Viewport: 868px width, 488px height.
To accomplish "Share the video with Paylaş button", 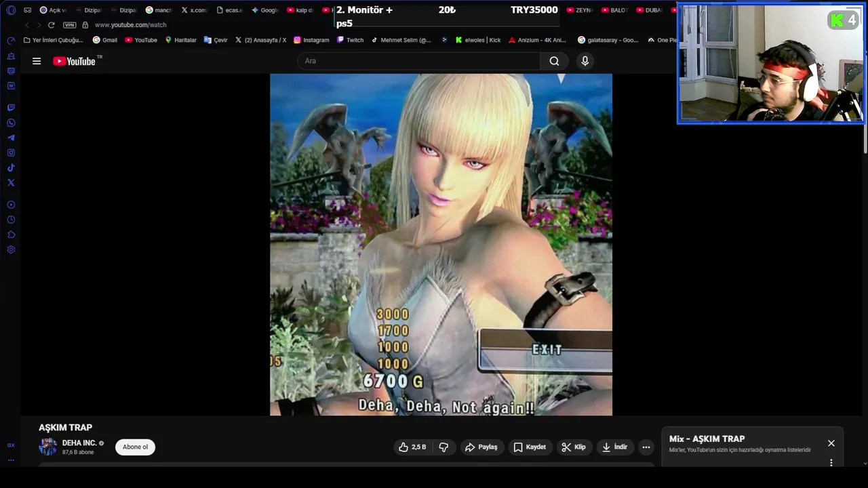I will 481,447.
